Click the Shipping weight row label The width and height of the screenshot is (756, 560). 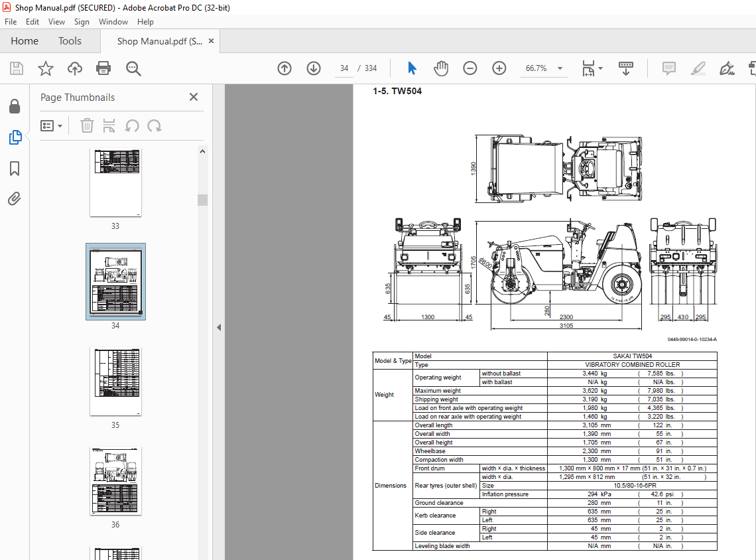click(436, 399)
